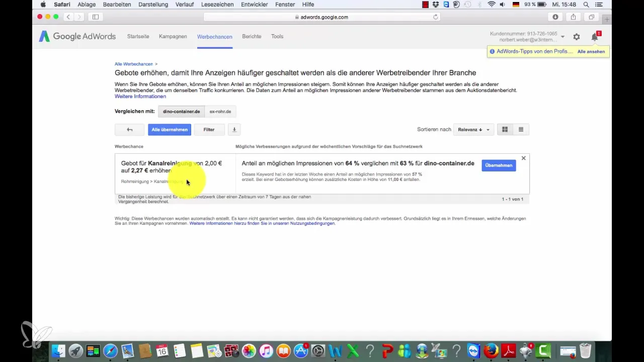644x362 pixels.
Task: Open the Tools tab
Action: pos(277,37)
